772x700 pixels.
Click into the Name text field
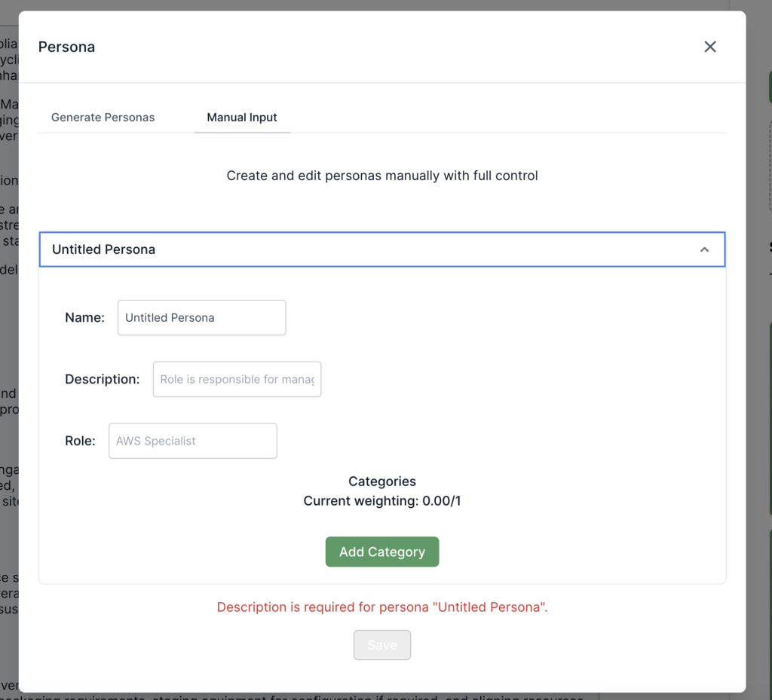click(201, 318)
